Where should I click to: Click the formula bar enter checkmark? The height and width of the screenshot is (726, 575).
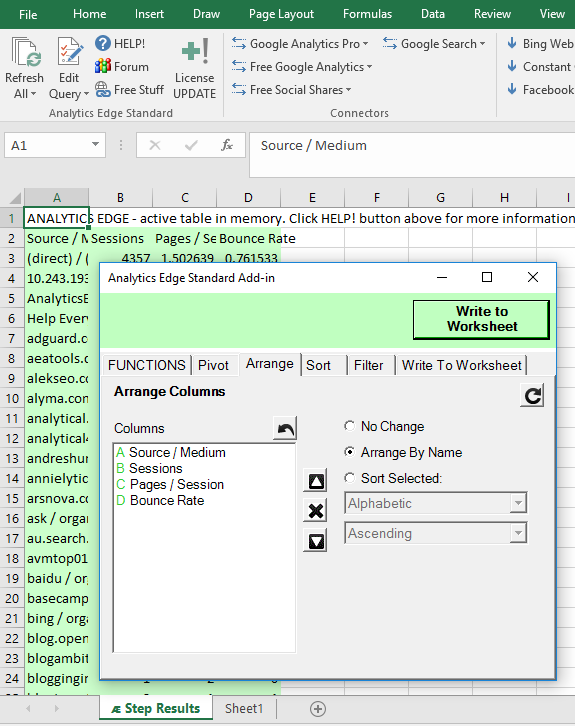click(191, 145)
